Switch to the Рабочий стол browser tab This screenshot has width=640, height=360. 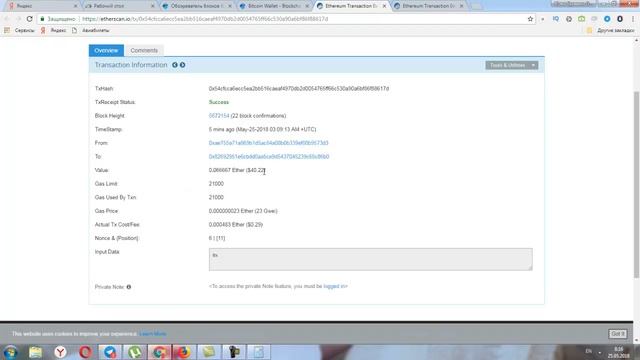tap(118, 6)
